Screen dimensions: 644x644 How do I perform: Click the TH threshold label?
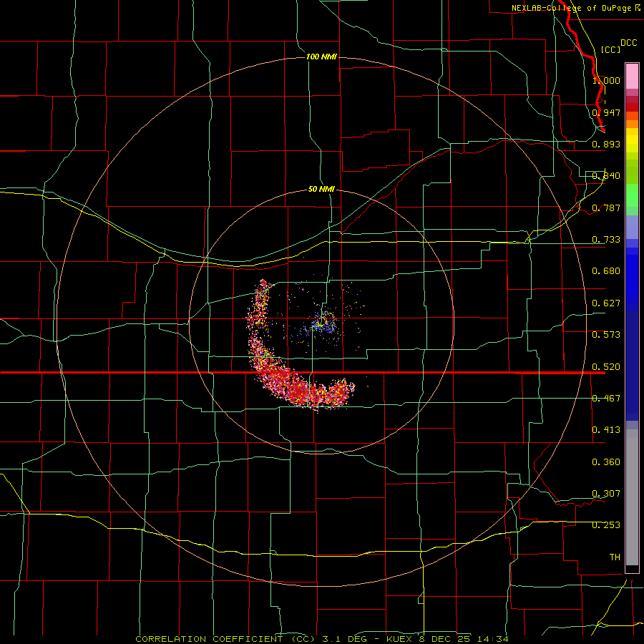coord(615,557)
